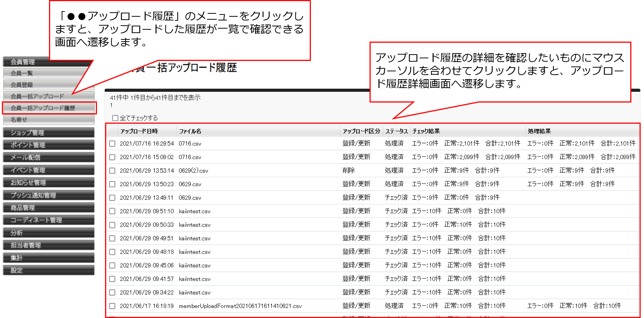Open 会員一括アップロード履歴 menu item
Screen dimensions: 644x318
pos(49,108)
